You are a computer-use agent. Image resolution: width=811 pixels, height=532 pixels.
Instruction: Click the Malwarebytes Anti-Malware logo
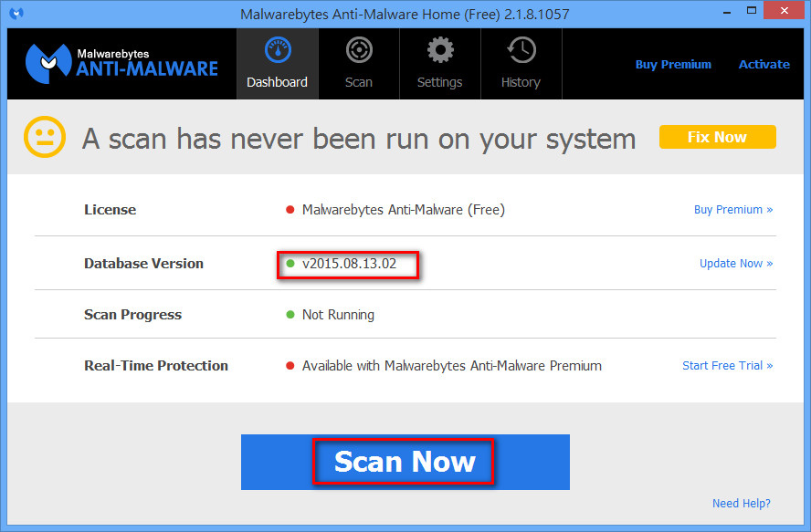[121, 64]
